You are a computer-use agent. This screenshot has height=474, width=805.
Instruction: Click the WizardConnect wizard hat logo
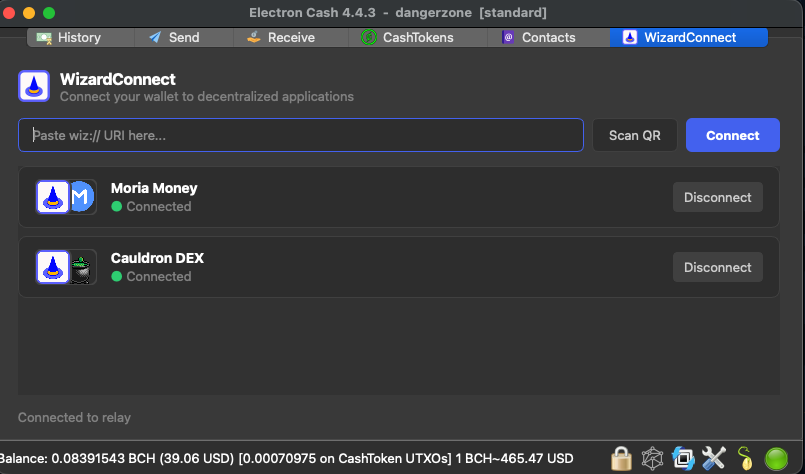tap(34, 86)
